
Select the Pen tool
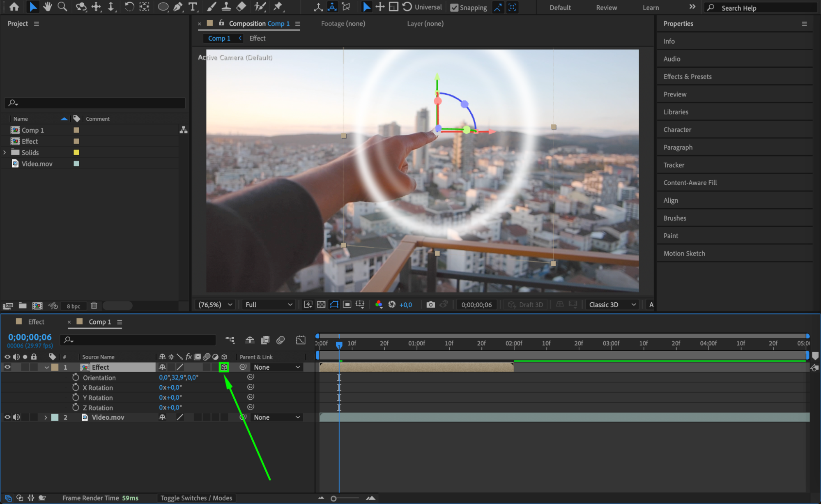pyautogui.click(x=178, y=7)
